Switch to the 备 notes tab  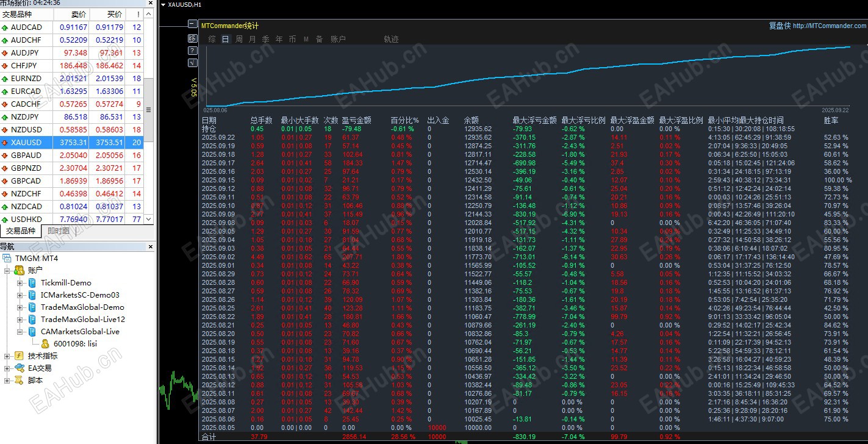click(319, 39)
